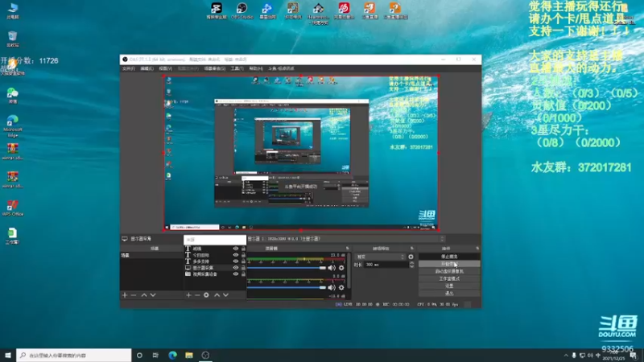The image size is (644, 362).
Task: Mute the upper mixer channel speaker icon
Action: tap(332, 268)
